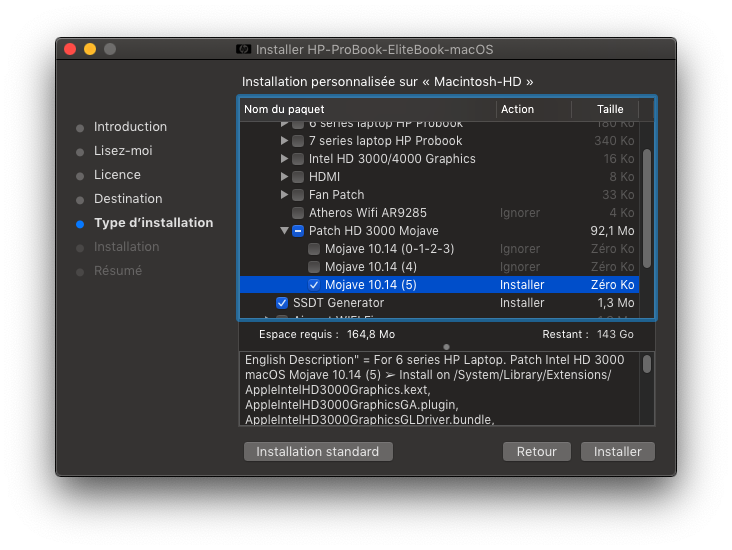The height and width of the screenshot is (550, 732).
Task: Click the description box scrollbar
Action: [647, 364]
